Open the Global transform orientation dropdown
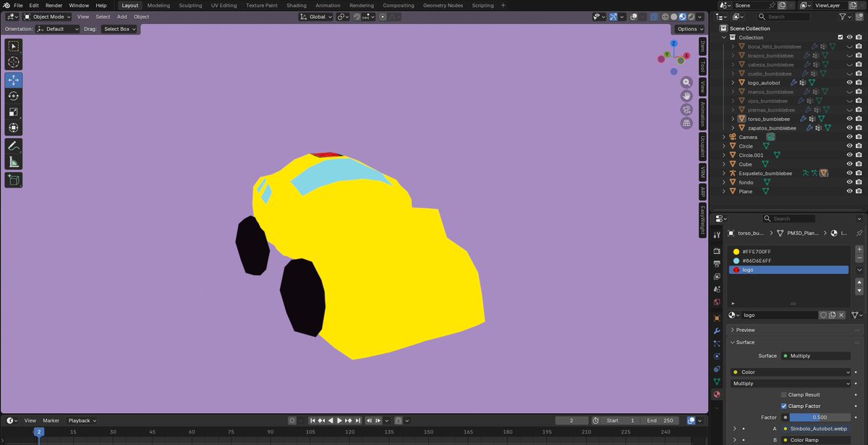Viewport: 868px width, 445px height. point(315,17)
